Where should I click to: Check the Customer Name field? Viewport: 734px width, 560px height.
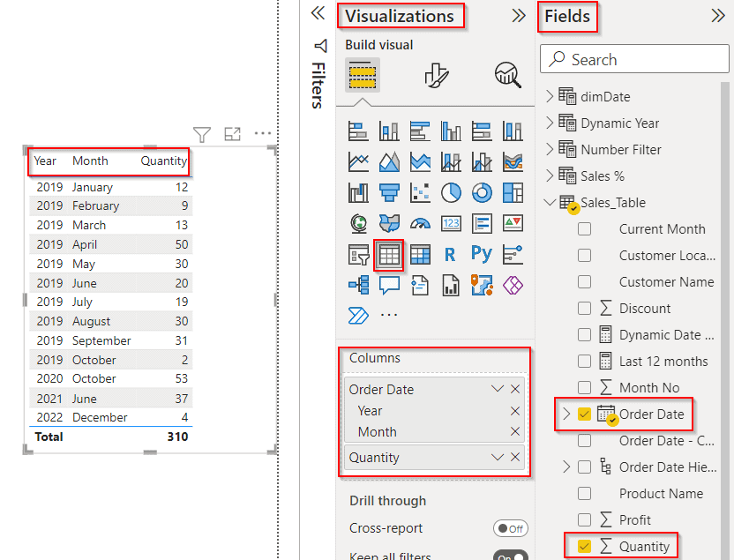(x=584, y=282)
